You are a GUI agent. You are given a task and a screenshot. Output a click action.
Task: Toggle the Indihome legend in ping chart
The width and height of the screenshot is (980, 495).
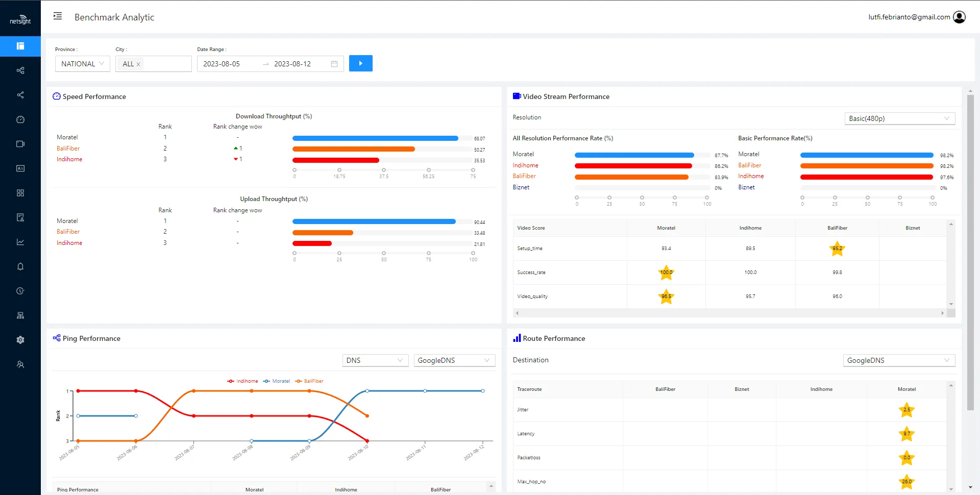242,381
